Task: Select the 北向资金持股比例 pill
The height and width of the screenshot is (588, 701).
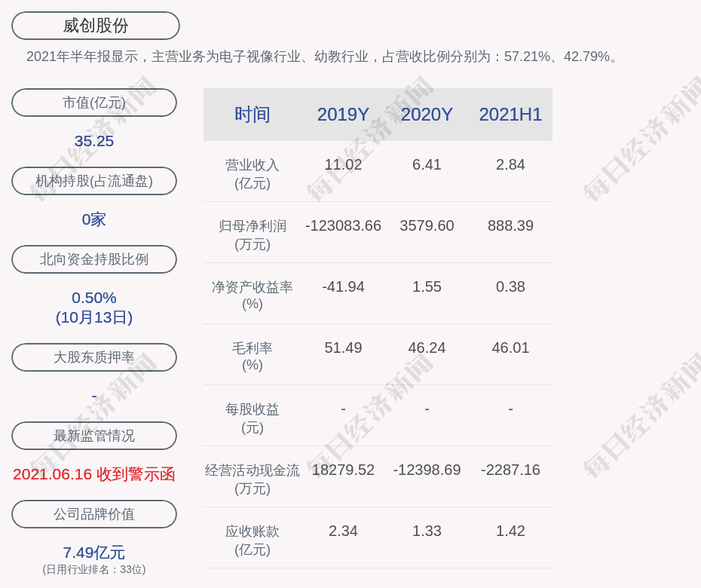Action: tap(94, 259)
